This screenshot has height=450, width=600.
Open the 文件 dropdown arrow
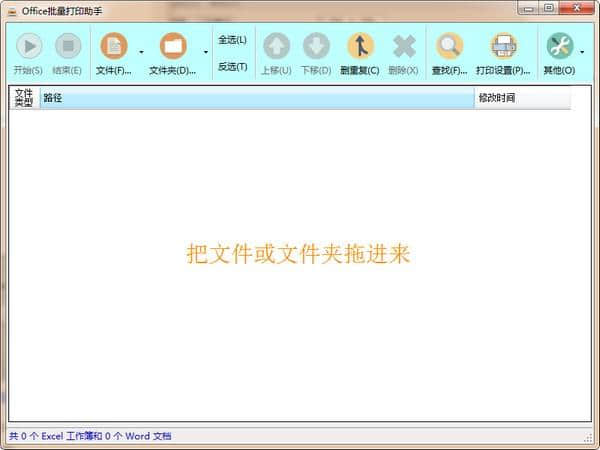point(141,52)
